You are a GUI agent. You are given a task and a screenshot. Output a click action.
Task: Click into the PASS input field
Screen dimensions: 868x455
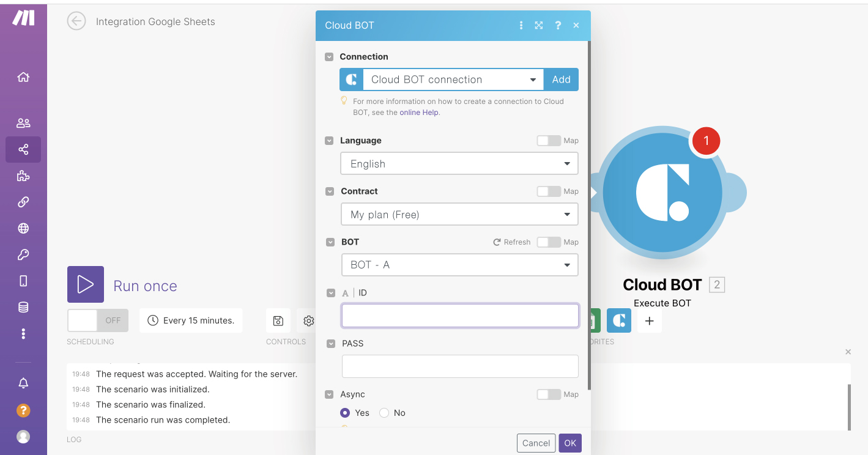click(460, 366)
